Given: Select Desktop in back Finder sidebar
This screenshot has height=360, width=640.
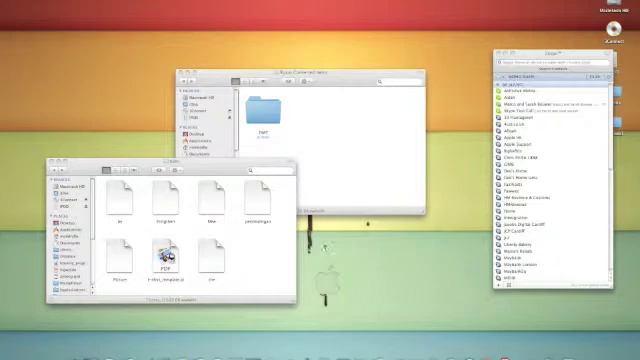Looking at the screenshot, I should click(194, 134).
